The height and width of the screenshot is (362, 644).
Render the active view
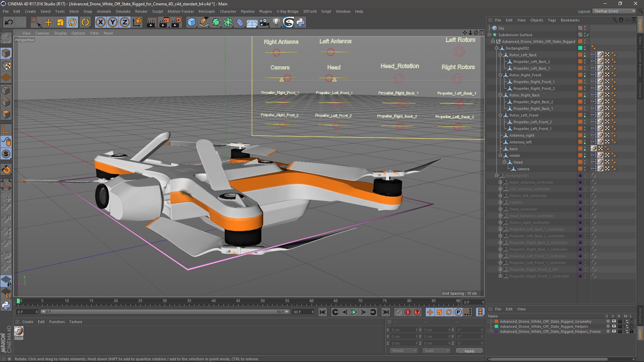tap(152, 22)
